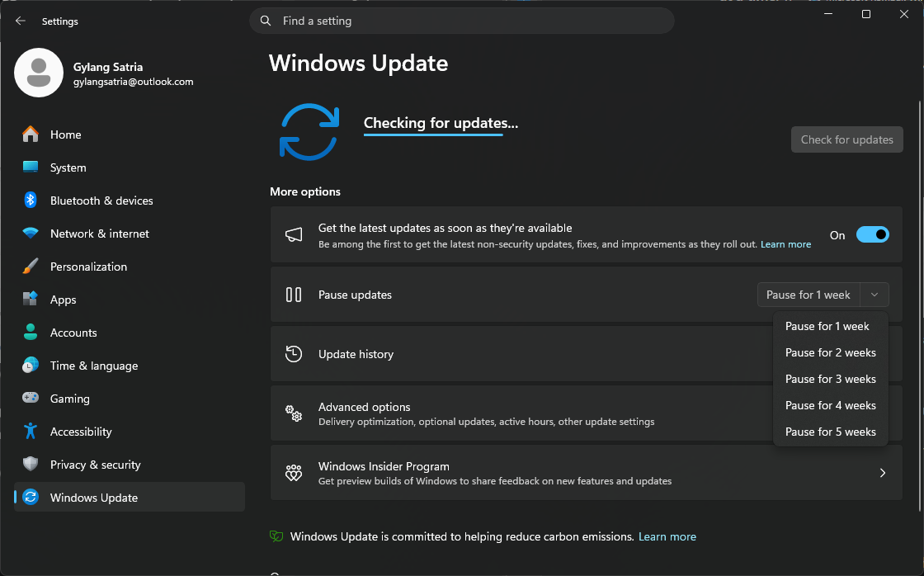The height and width of the screenshot is (576, 924).
Task: Click the user profile avatar picture
Action: [39, 73]
